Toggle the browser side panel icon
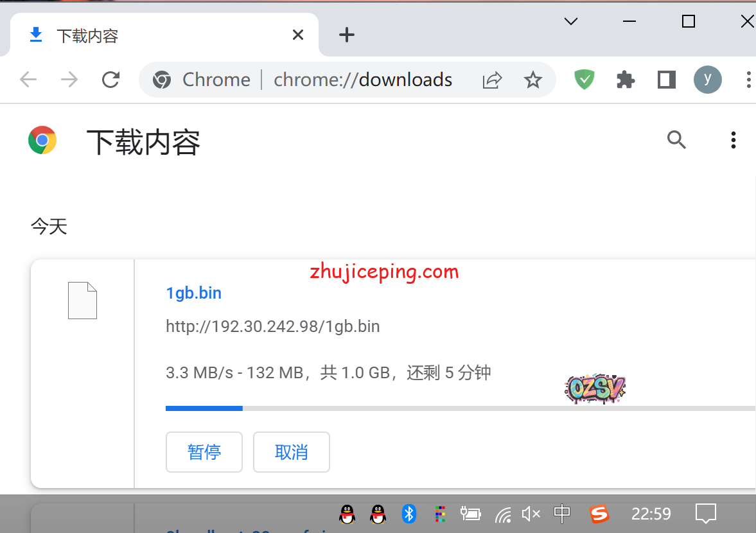 click(x=667, y=80)
